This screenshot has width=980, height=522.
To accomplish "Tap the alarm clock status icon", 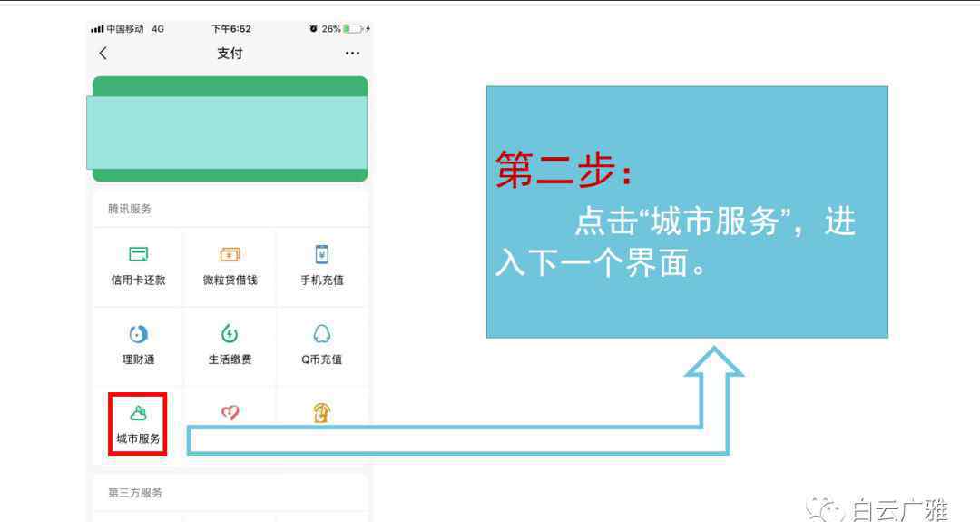I will (x=314, y=29).
